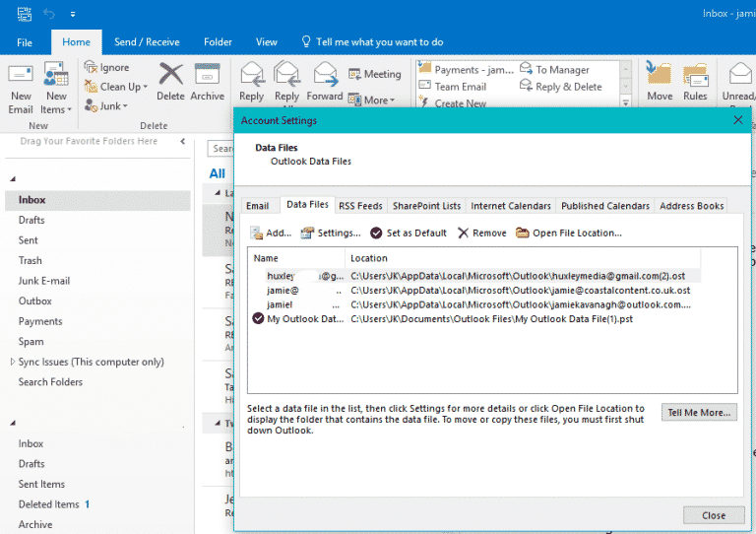The image size is (756, 534).
Task: Open the Outbox folder
Action: coord(34,301)
